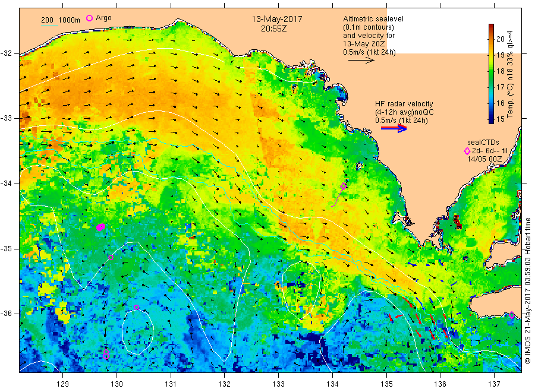Click the '15' label on the color bar
Image resolution: width=535 pixels, height=392 pixels.
(x=500, y=119)
